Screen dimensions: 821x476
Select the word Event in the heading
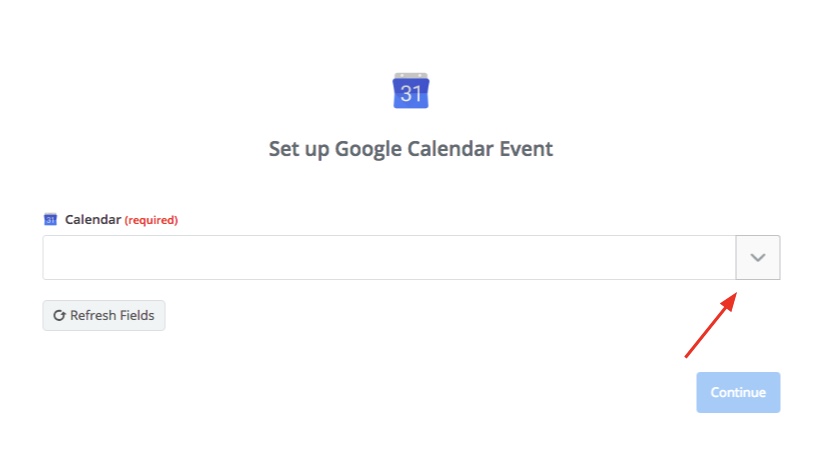pos(526,149)
